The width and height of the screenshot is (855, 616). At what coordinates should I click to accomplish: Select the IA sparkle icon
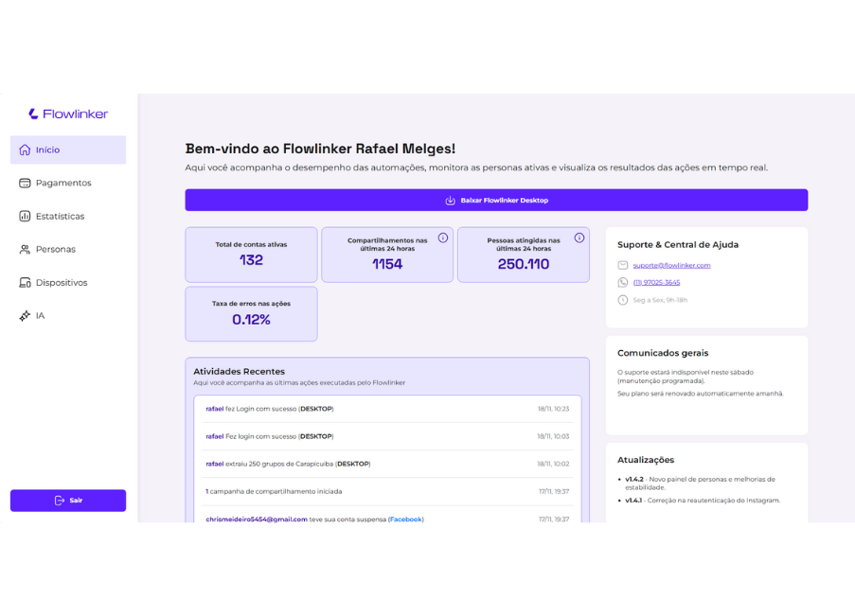[x=24, y=316]
